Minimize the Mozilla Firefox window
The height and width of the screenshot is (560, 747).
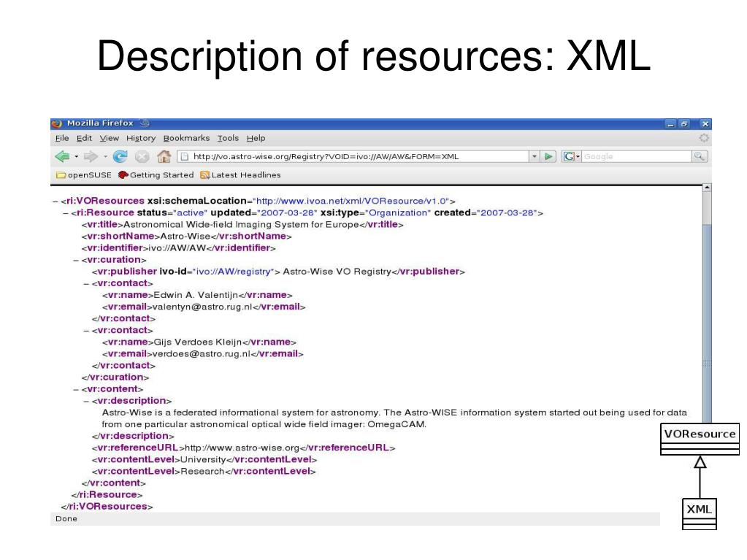pos(671,124)
